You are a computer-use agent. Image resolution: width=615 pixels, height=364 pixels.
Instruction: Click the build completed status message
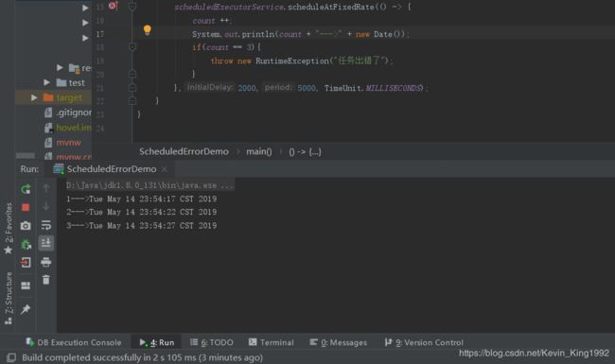coord(142,357)
